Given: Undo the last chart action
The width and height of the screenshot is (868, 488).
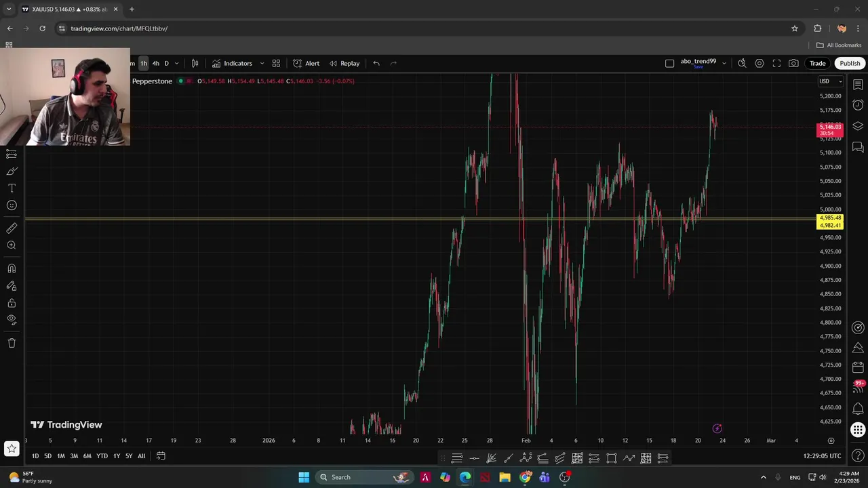Looking at the screenshot, I should tap(376, 63).
